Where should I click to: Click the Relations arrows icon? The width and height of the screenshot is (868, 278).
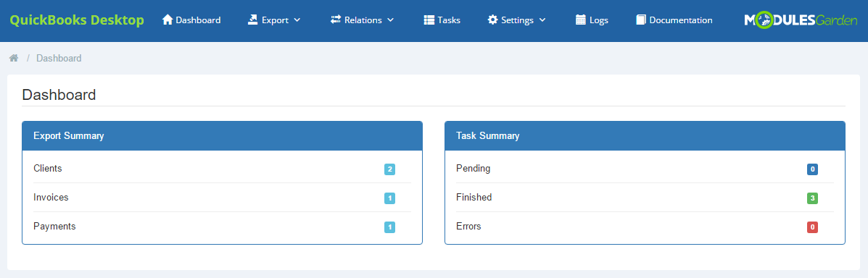pos(336,20)
